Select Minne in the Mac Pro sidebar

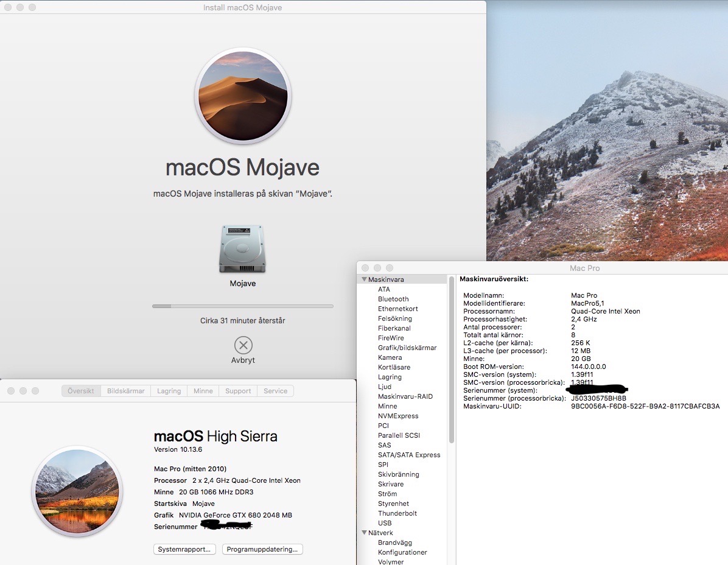point(387,406)
